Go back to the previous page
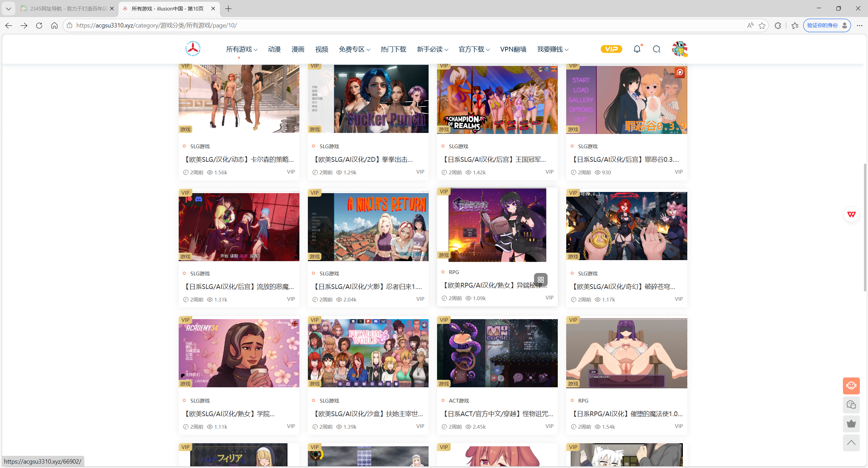The image size is (868, 468). (8, 25)
